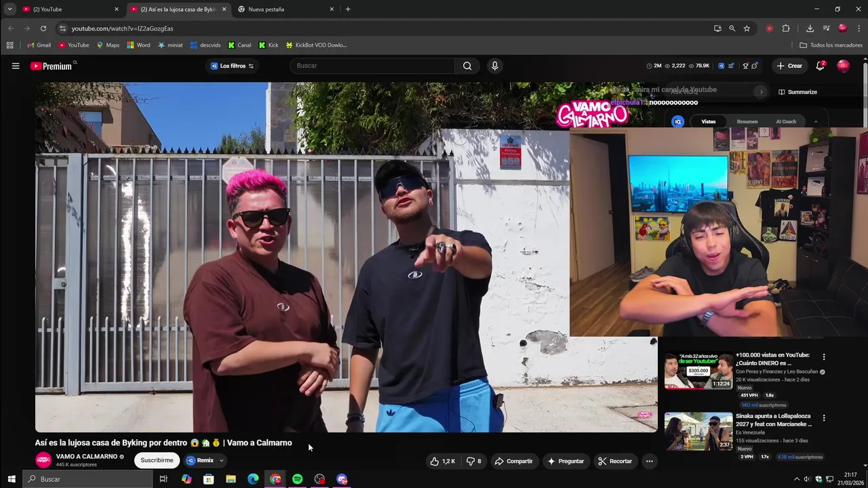Open tab search dropdown arrow
This screenshot has width=868, height=488.
point(9,9)
